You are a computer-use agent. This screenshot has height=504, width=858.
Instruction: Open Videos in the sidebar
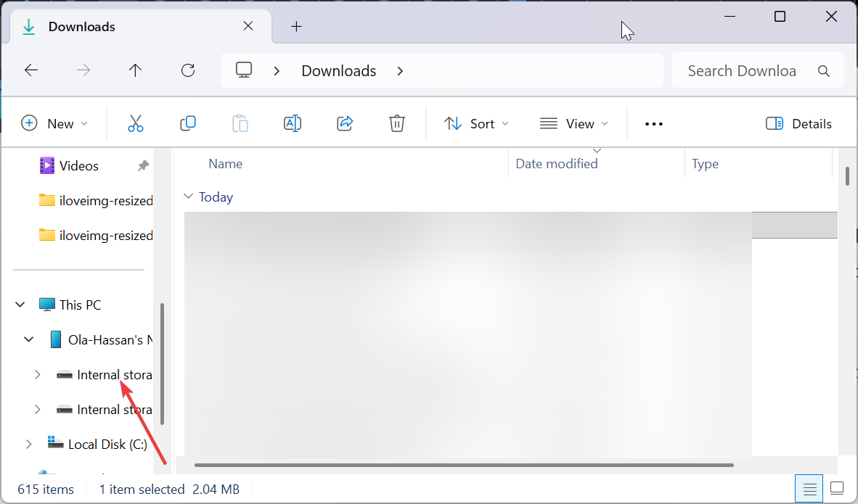click(x=79, y=165)
